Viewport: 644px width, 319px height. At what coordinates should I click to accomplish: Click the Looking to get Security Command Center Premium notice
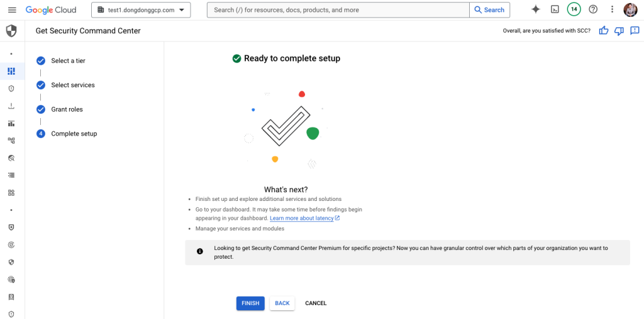(x=408, y=252)
